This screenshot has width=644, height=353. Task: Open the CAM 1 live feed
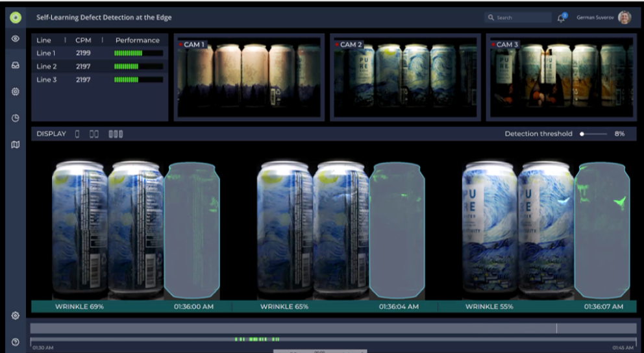click(249, 78)
